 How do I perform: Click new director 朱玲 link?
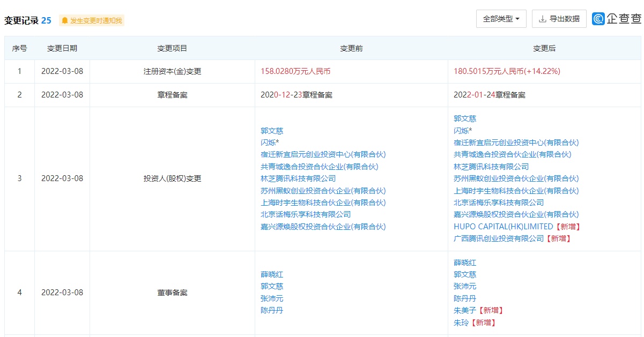point(461,323)
